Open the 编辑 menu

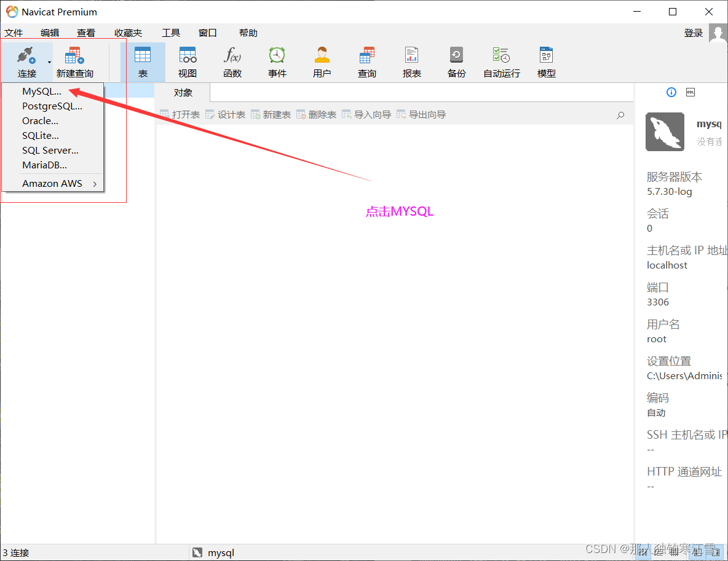click(50, 33)
